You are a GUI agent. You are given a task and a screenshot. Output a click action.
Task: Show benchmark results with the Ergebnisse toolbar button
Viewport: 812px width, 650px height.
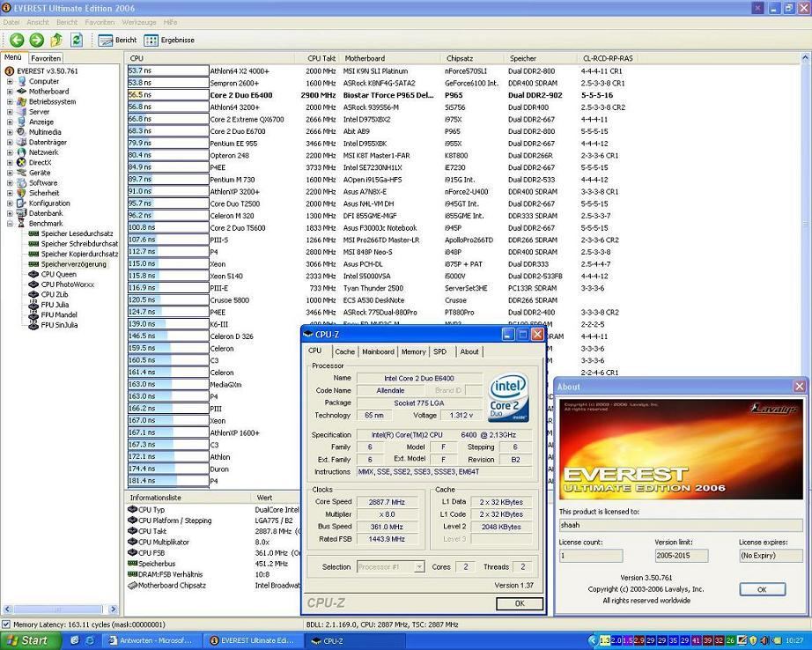pyautogui.click(x=169, y=40)
